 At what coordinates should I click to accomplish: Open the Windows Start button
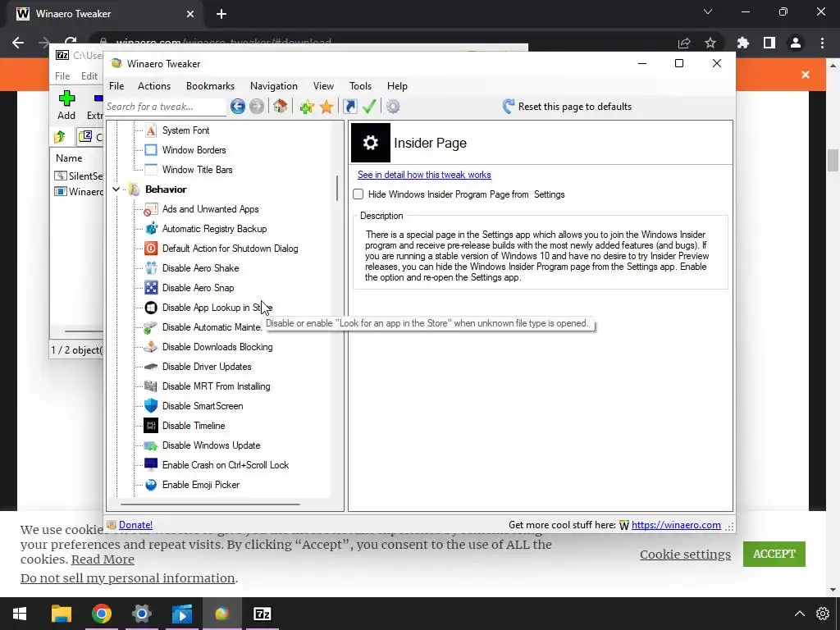[20, 614]
